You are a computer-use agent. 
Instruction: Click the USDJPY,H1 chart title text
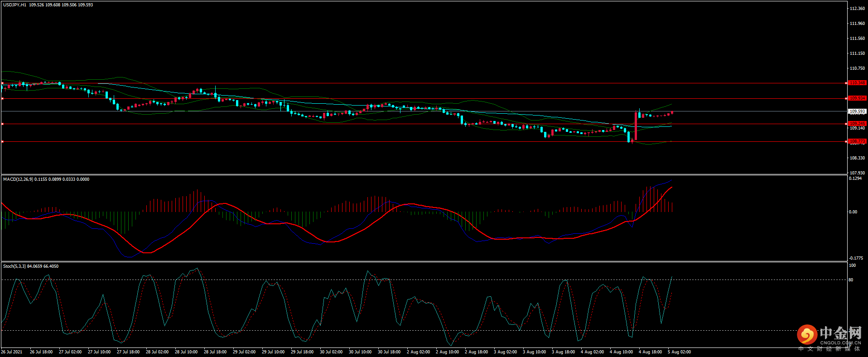[x=14, y=5]
